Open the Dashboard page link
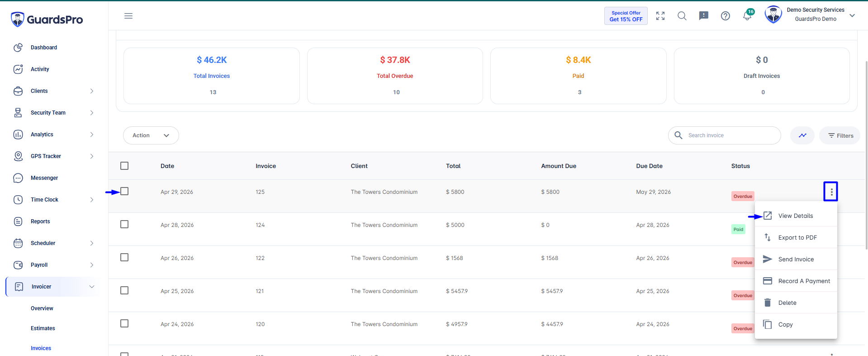The image size is (868, 356). (x=44, y=48)
